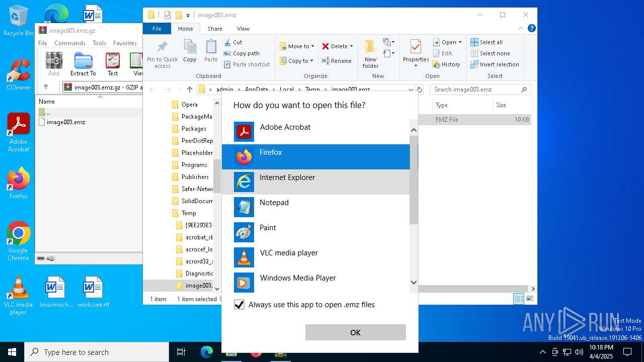Click the Up one level arrow
The height and width of the screenshot is (362, 644).
(x=189, y=89)
